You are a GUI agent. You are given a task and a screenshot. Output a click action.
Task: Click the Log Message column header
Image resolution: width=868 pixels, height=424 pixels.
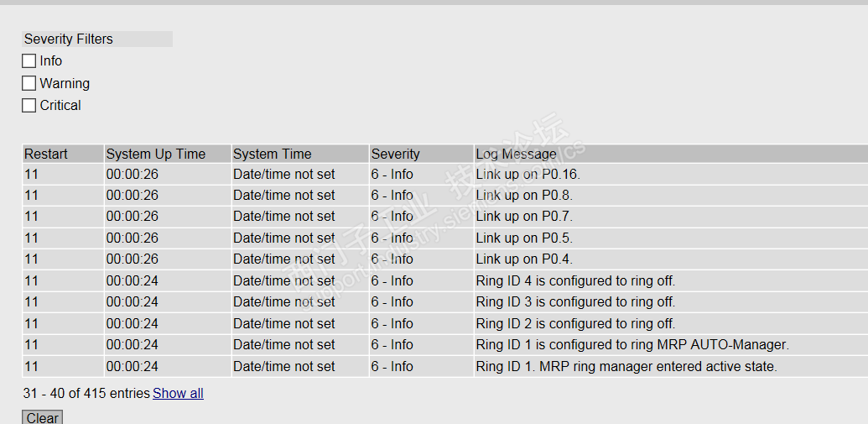pos(516,154)
